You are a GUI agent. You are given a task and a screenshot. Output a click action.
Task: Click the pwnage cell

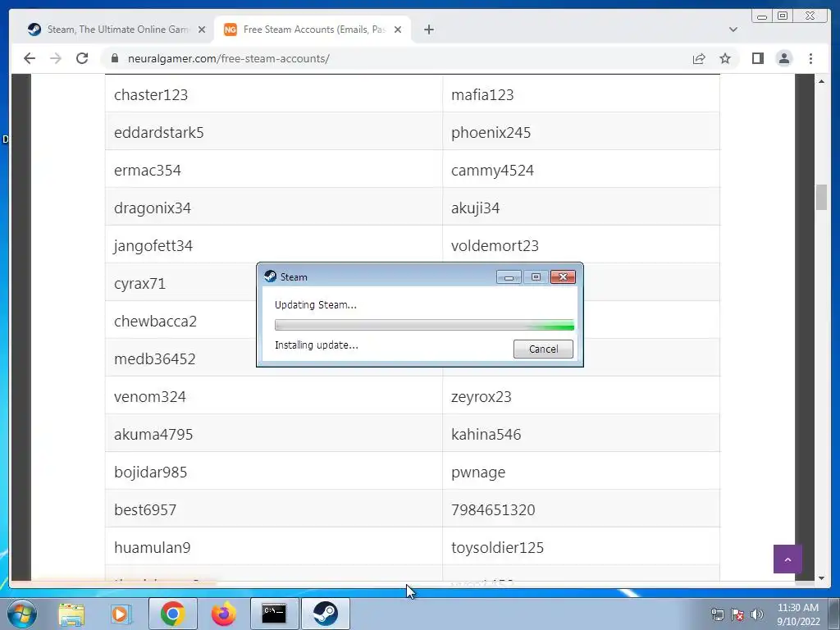pyautogui.click(x=582, y=471)
